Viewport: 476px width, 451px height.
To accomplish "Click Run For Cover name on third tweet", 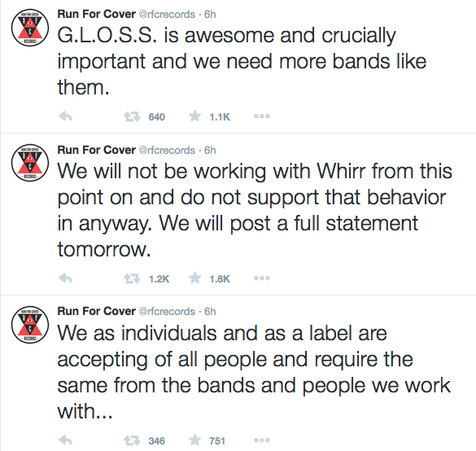I will tap(97, 311).
